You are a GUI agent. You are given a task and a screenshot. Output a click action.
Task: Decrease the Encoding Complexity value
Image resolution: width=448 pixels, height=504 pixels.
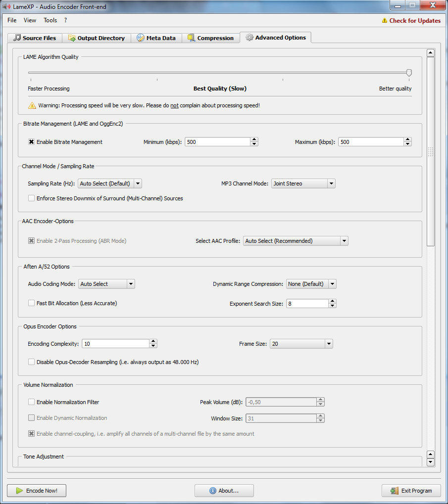(153, 346)
